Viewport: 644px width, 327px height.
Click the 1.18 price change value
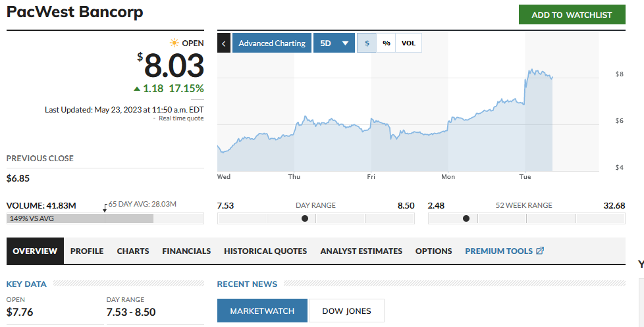[153, 88]
